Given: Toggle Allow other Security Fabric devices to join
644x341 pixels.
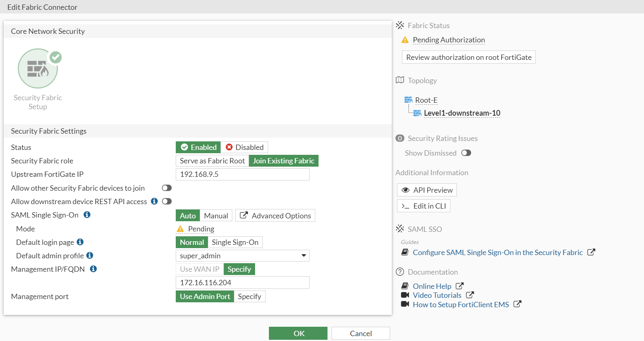Looking at the screenshot, I should (x=167, y=188).
